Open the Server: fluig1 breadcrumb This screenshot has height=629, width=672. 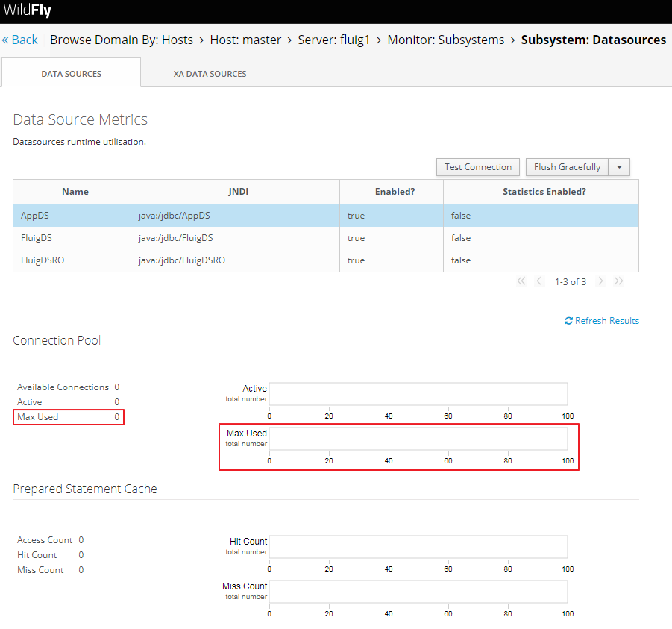(334, 40)
